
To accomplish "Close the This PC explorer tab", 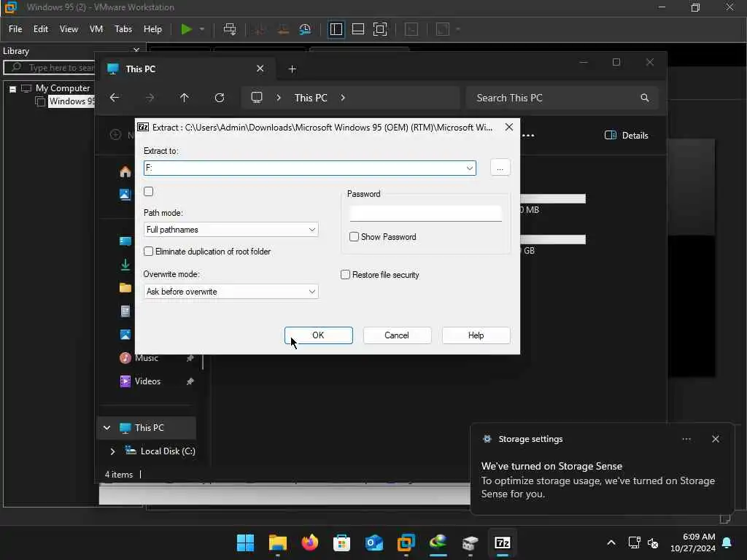I will click(260, 69).
